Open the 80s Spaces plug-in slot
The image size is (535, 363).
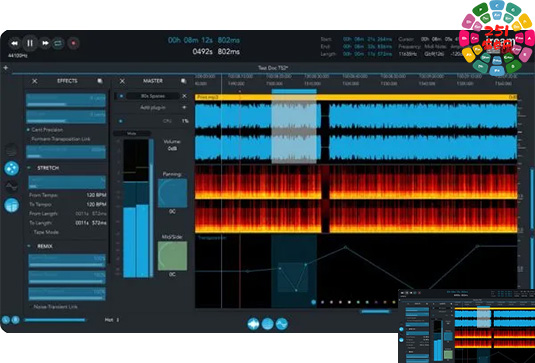tap(153, 96)
